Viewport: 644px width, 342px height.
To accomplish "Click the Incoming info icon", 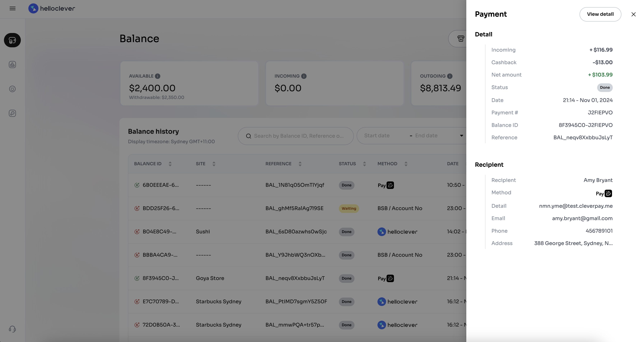I will coord(304,76).
